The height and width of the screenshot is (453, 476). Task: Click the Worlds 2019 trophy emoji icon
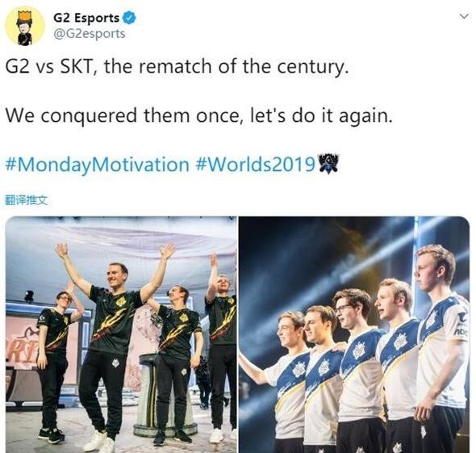coord(328,164)
